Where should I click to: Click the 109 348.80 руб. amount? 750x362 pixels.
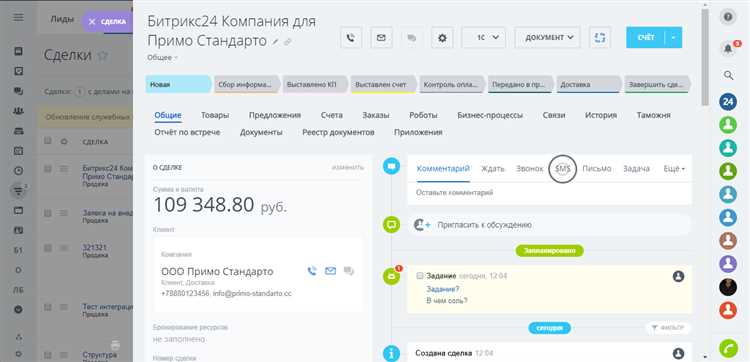220,206
